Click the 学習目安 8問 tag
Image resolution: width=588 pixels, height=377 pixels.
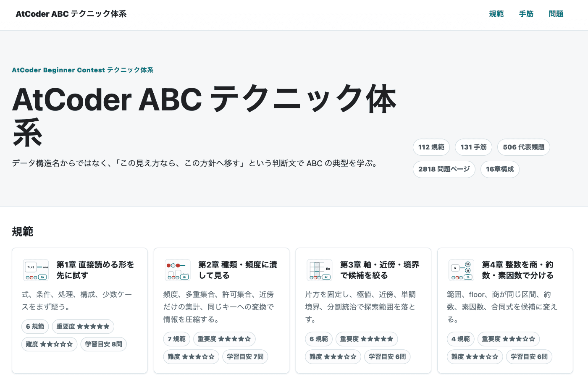coord(104,344)
